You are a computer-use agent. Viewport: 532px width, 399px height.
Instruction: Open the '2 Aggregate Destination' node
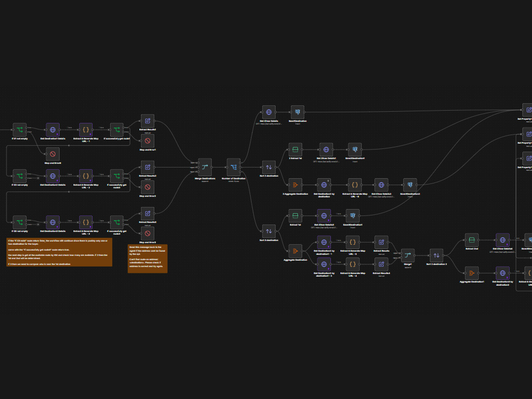pyautogui.click(x=295, y=185)
